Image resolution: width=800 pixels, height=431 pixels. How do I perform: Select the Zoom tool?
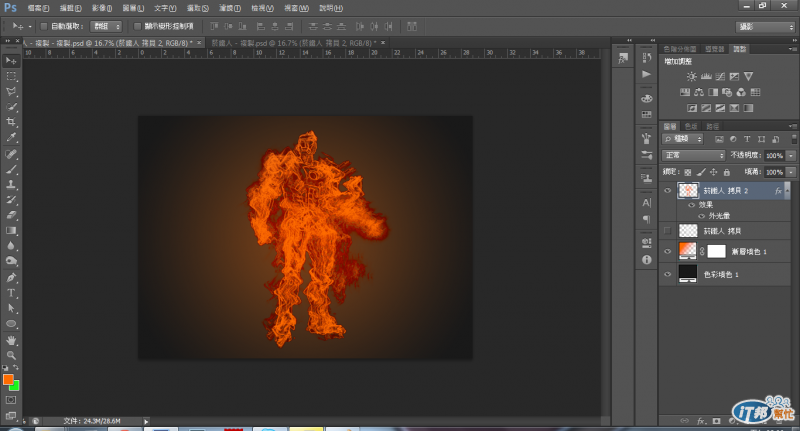click(x=11, y=356)
